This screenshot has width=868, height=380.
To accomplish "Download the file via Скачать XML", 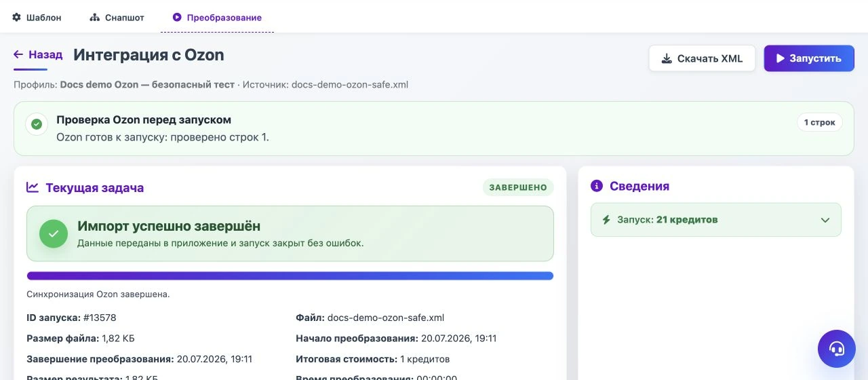I will pyautogui.click(x=702, y=58).
